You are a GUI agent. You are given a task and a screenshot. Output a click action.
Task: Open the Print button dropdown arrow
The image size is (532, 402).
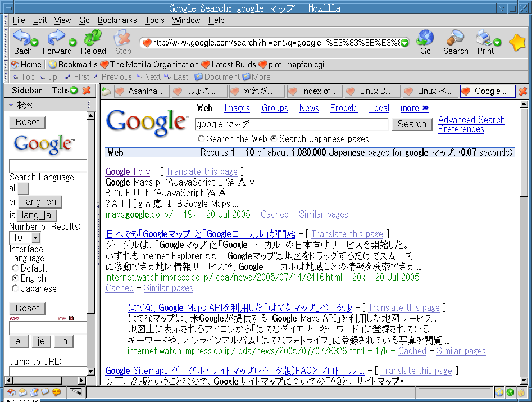point(497,42)
